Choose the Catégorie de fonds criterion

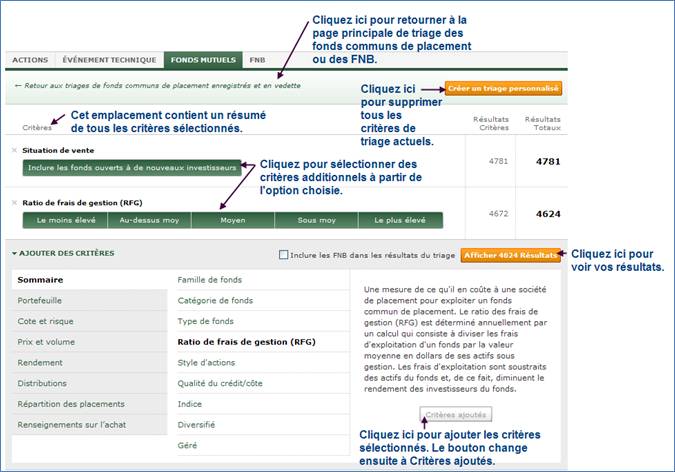(263, 301)
